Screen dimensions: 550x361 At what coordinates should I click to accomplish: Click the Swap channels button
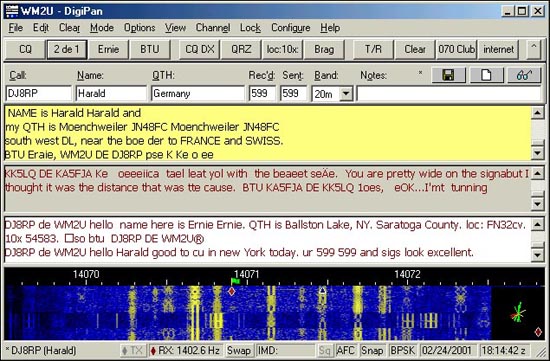point(239,350)
